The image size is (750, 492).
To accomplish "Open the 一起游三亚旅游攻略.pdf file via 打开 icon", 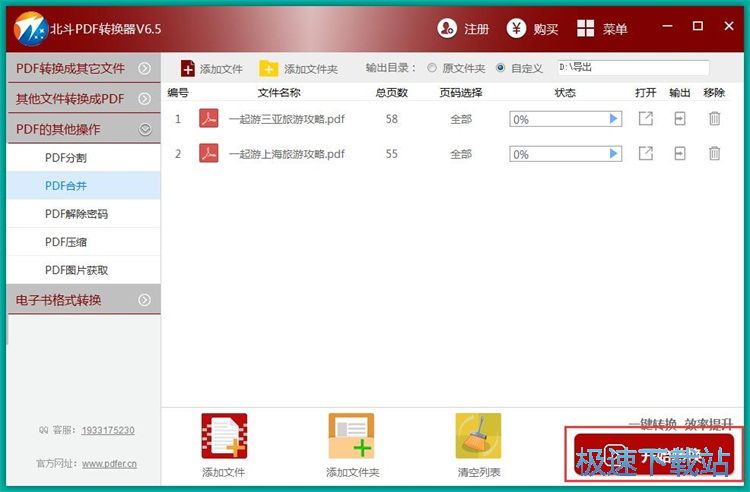I will tap(646, 119).
